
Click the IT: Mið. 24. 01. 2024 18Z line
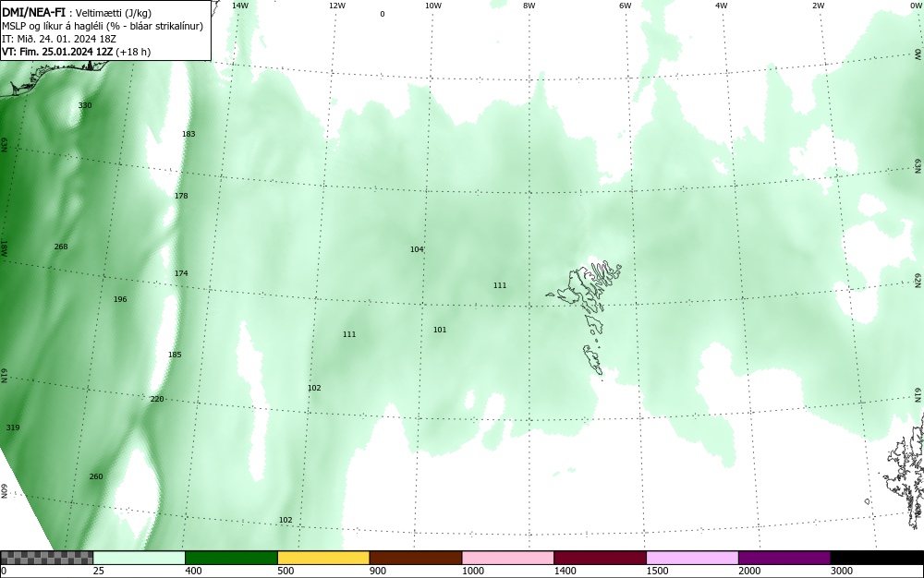click(59, 39)
